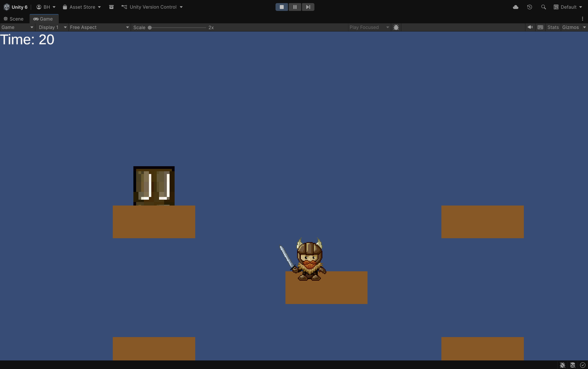Toggle the Stats overlay
The width and height of the screenshot is (588, 369).
(553, 27)
